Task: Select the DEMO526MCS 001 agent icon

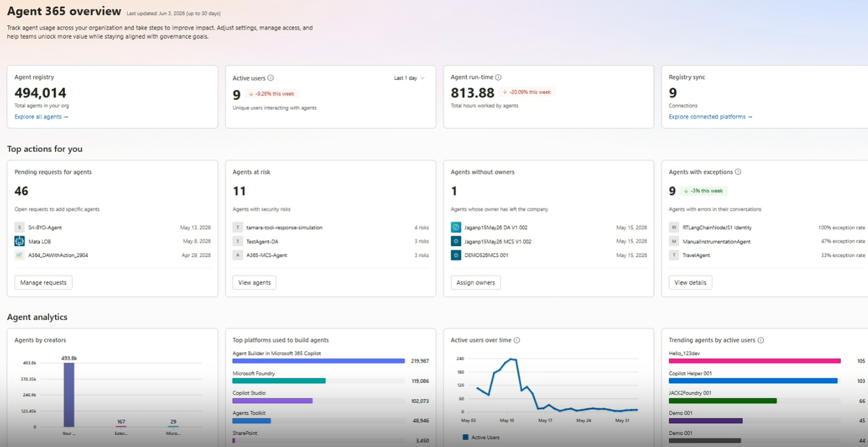Action: 456,255
